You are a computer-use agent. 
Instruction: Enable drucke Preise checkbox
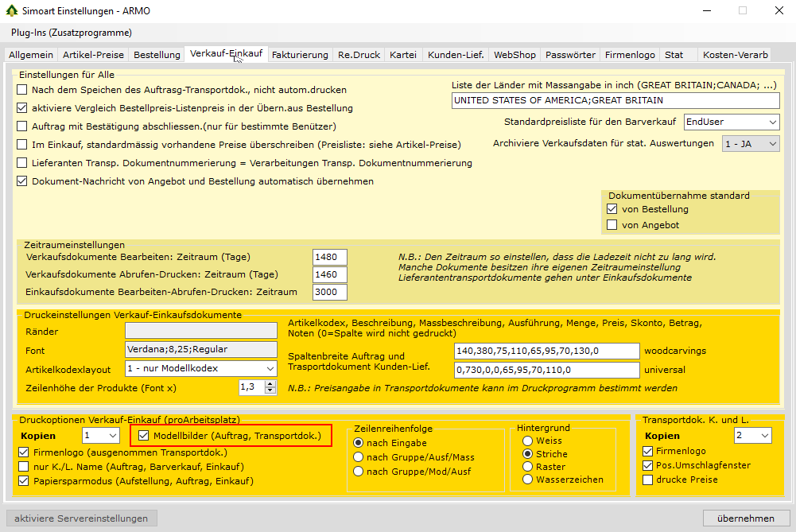tap(648, 480)
